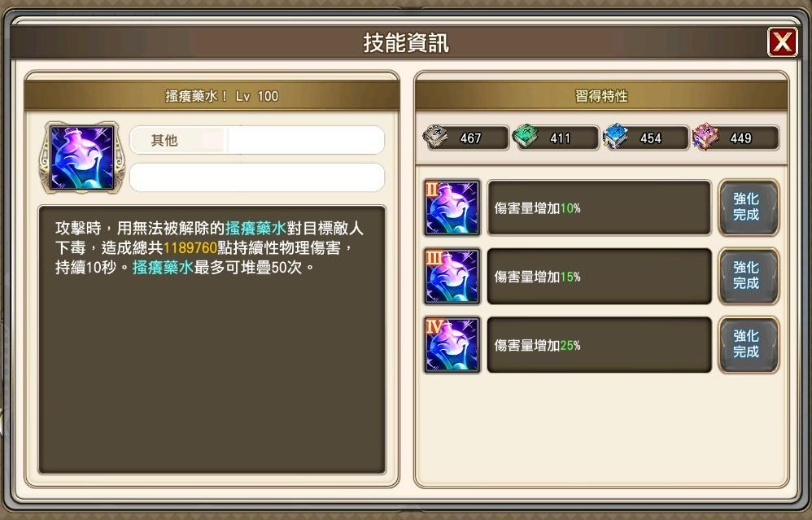This screenshot has width=812, height=520.
Task: Click the skill description text box
Action: click(212, 340)
